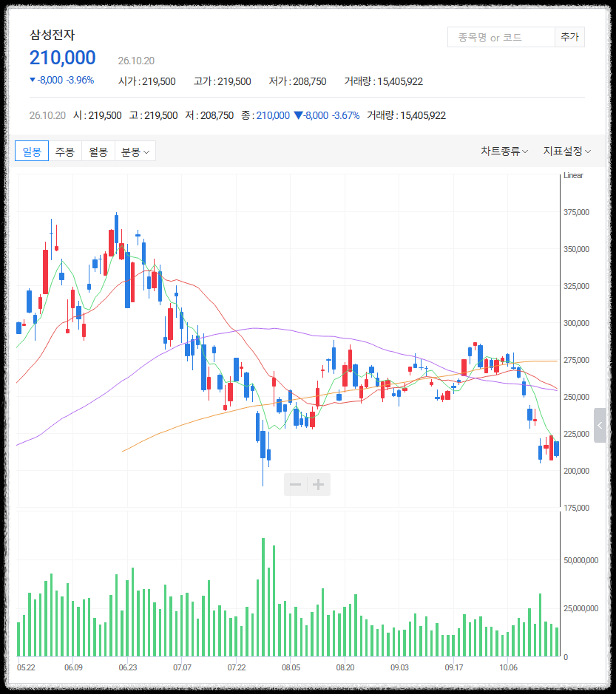Open the 분봉 minute chart dropdown

click(x=135, y=152)
